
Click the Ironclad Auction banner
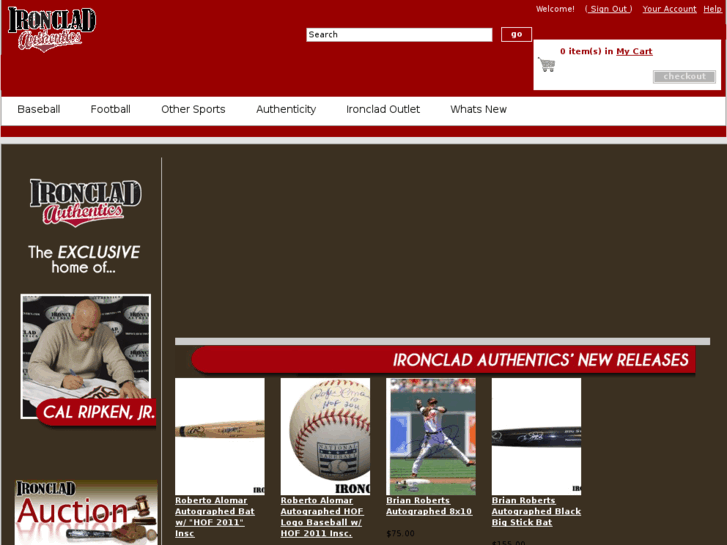(86, 513)
